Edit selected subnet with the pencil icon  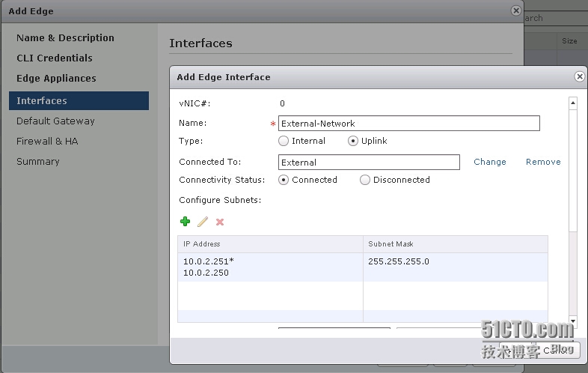203,222
